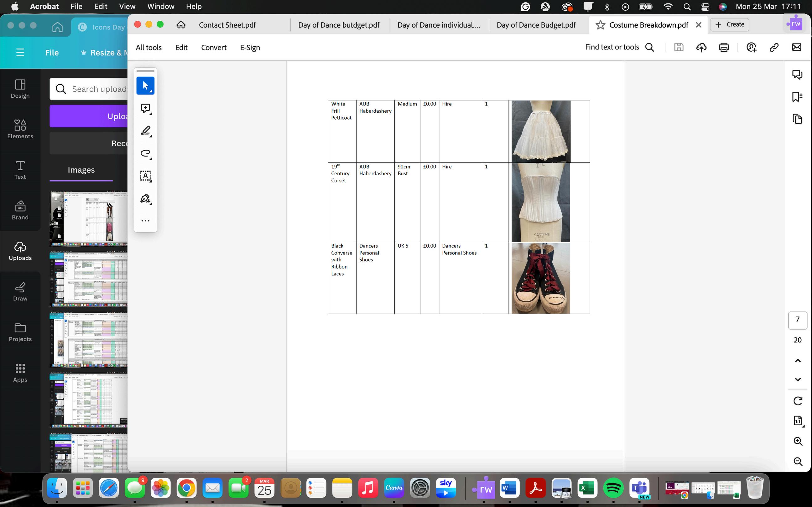Print the document with printer icon
The width and height of the screenshot is (812, 507).
tap(724, 47)
